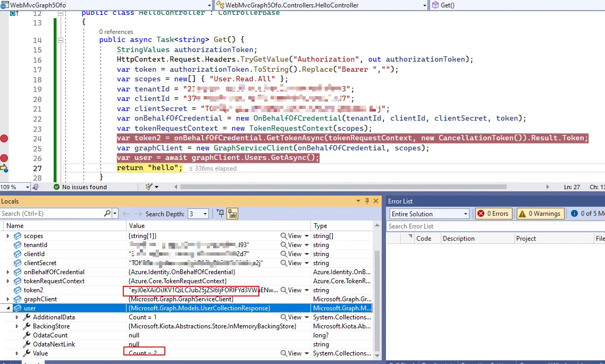Expand the BackingStore property
605x364 pixels.
pos(16,326)
